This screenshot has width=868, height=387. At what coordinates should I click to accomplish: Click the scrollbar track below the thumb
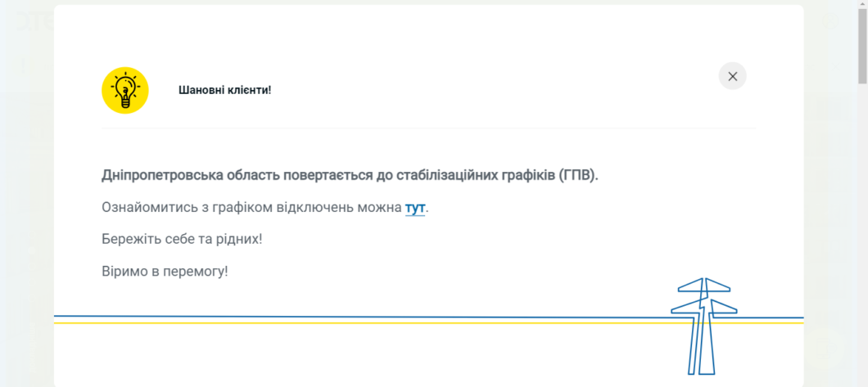point(862,245)
